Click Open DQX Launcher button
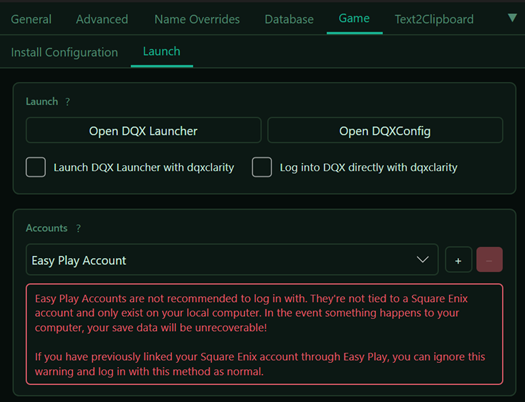This screenshot has height=402, width=525. pos(143,131)
